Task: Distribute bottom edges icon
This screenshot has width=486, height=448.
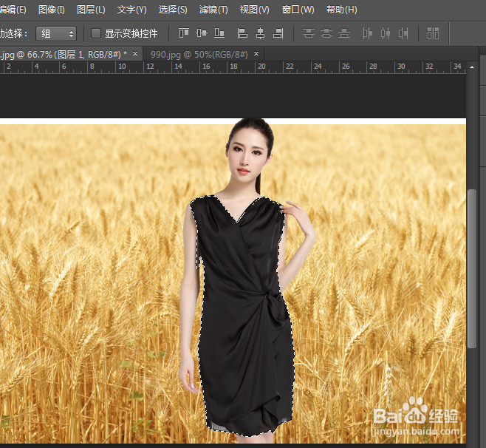Action: tap(344, 33)
